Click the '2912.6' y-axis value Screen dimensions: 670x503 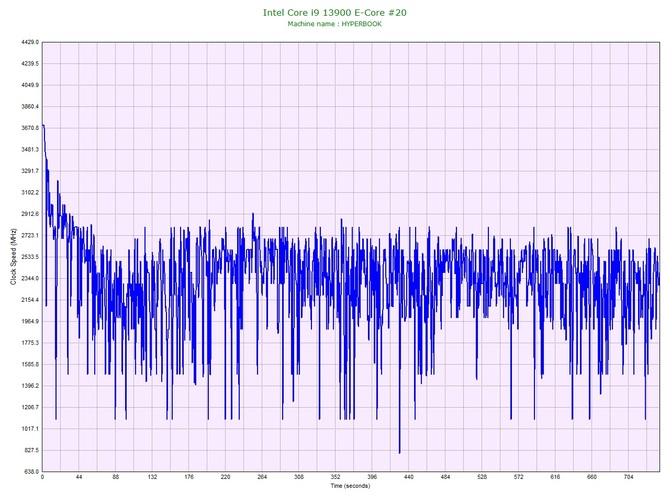30,214
